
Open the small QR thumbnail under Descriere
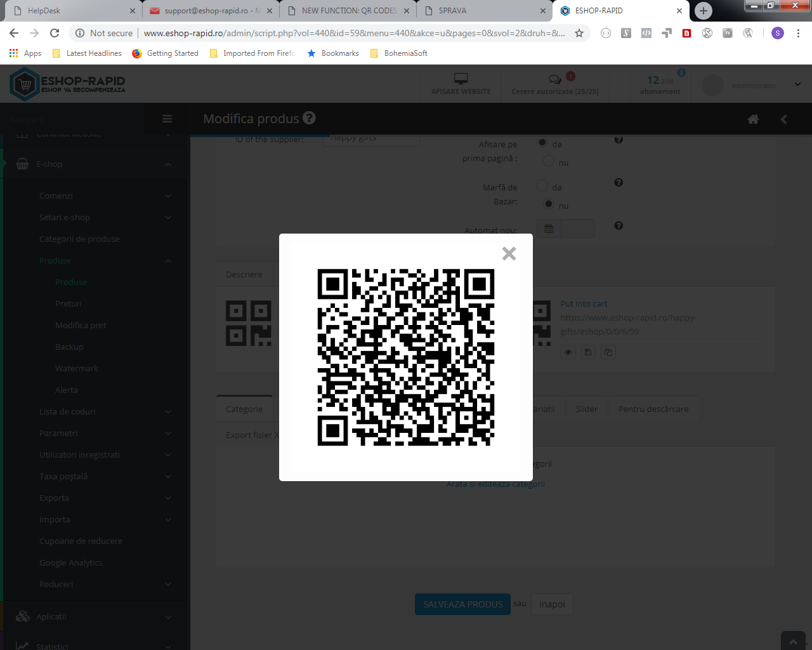click(x=249, y=324)
